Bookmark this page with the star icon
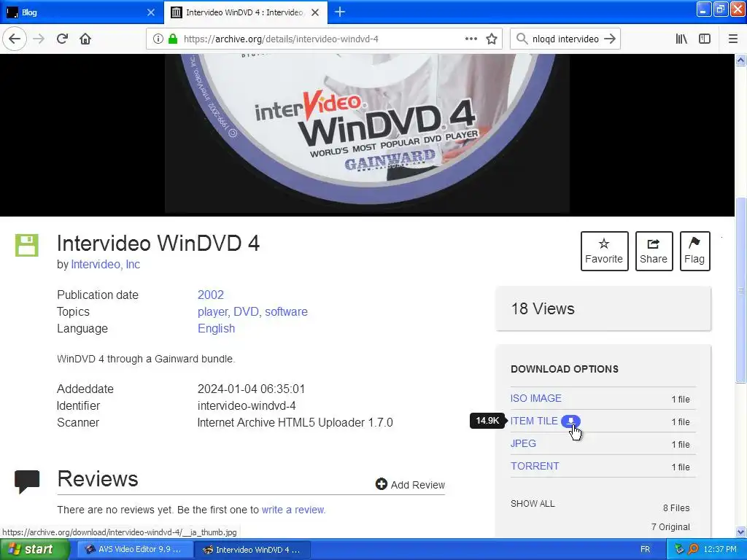Image resolution: width=747 pixels, height=560 pixels. (x=492, y=39)
